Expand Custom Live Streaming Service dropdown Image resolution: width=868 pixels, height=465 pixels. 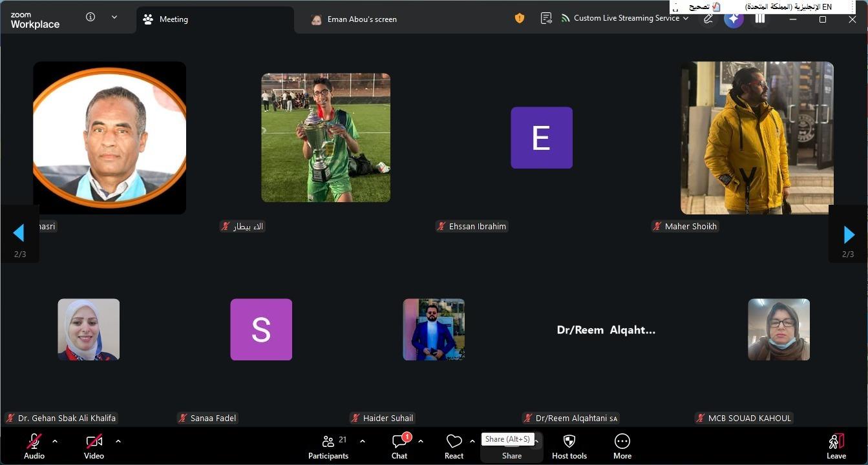[686, 19]
